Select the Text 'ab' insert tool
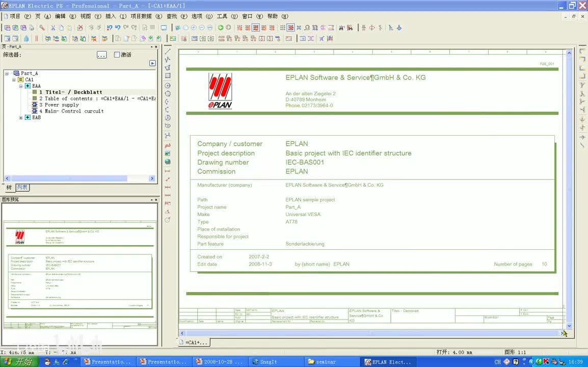This screenshot has height=367, width=588. pyautogui.click(x=168, y=145)
